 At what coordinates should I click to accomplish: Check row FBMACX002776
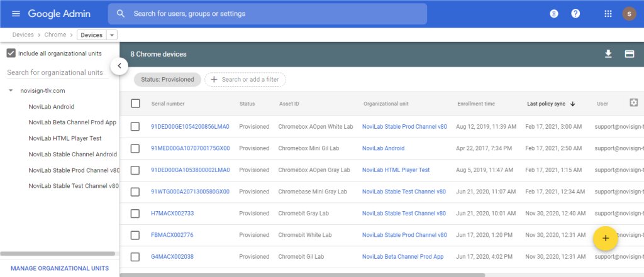click(x=135, y=235)
